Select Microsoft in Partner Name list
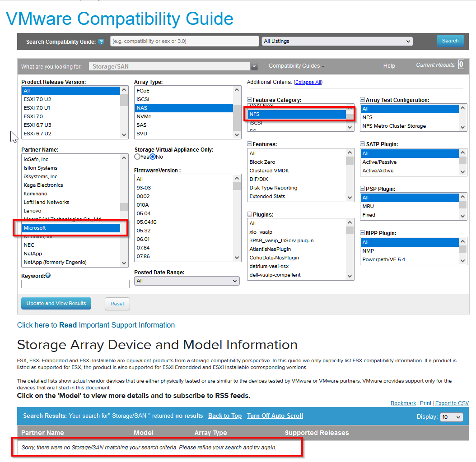The image size is (476, 462). coord(71,228)
